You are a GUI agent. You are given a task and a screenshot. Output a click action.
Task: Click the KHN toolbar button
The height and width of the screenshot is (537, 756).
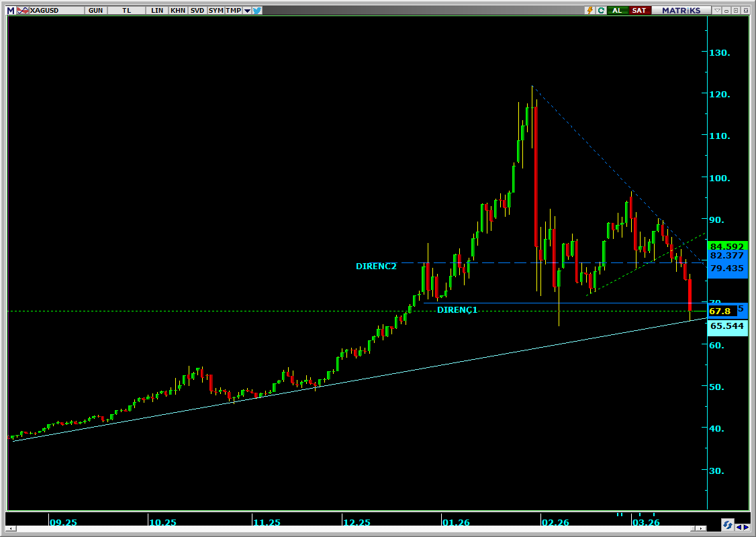178,10
